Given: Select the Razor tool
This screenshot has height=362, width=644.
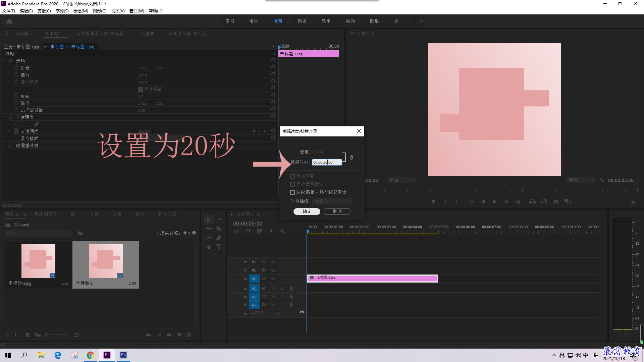Looking at the screenshot, I should coord(218,229).
